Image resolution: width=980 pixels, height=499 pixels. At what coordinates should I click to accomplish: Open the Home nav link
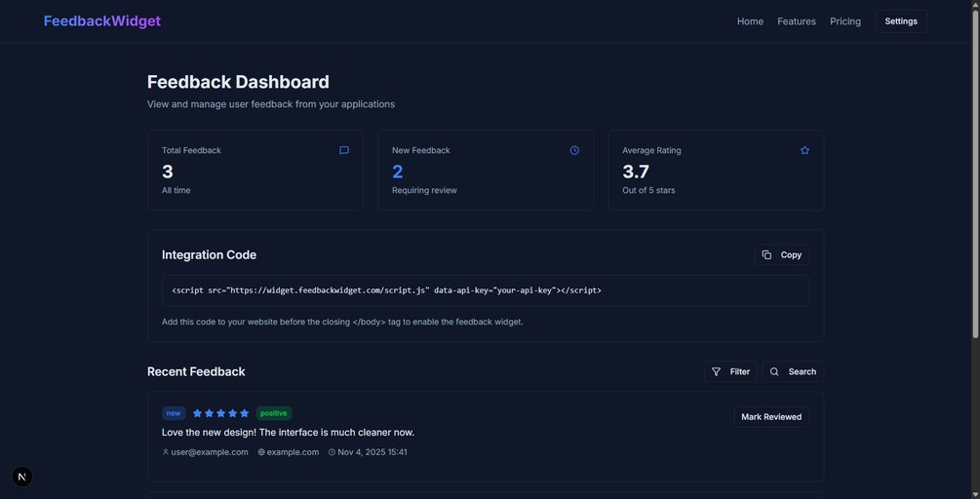coord(750,21)
